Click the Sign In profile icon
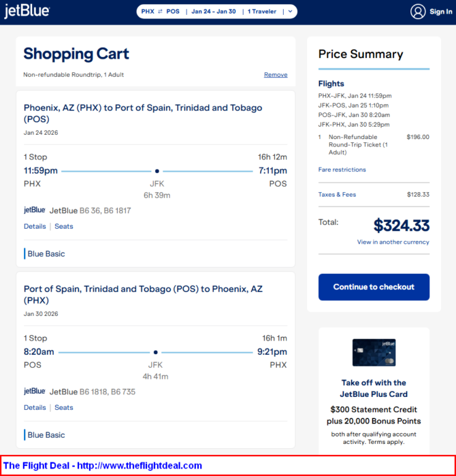The height and width of the screenshot is (476, 456). click(x=418, y=12)
